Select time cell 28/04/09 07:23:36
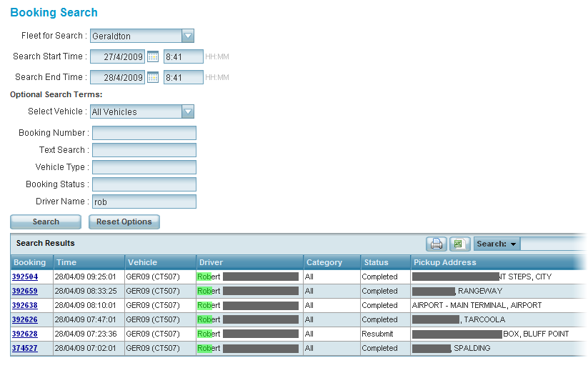Image resolution: width=588 pixels, height=373 pixels. pyautogui.click(x=89, y=334)
